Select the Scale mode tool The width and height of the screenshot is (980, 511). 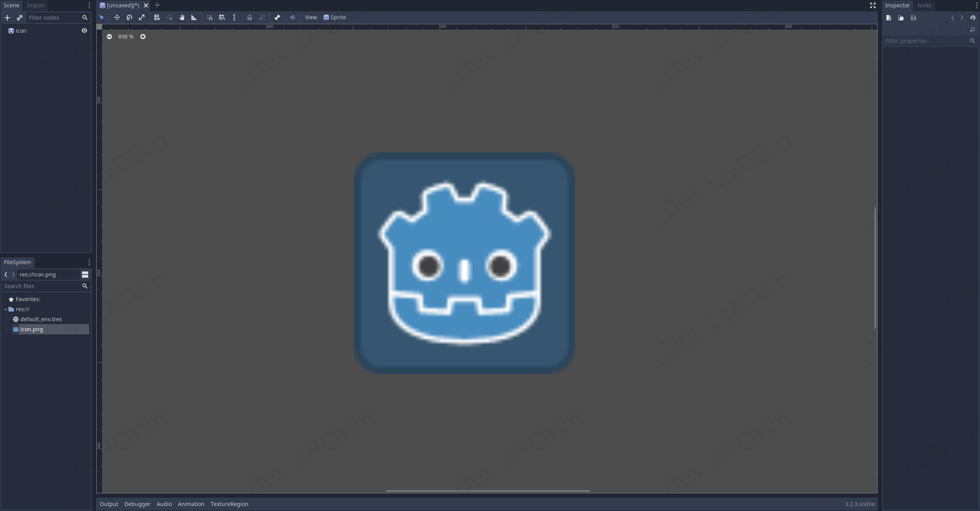pyautogui.click(x=142, y=17)
